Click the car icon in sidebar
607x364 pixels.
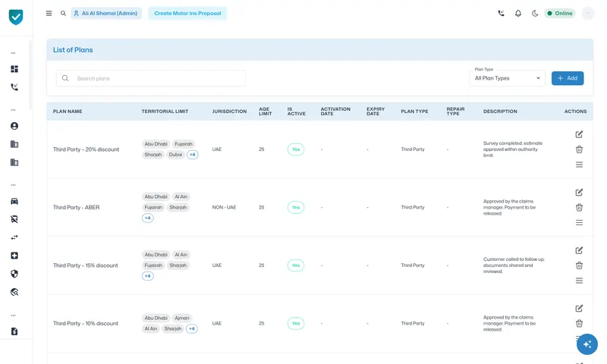(14, 201)
